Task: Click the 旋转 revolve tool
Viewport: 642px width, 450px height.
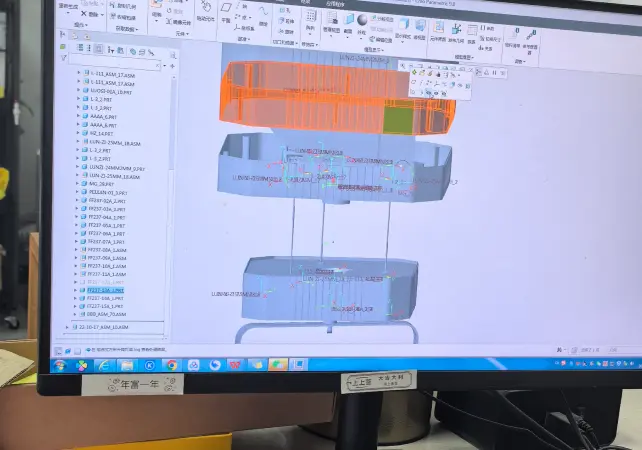Action: [x=286, y=31]
